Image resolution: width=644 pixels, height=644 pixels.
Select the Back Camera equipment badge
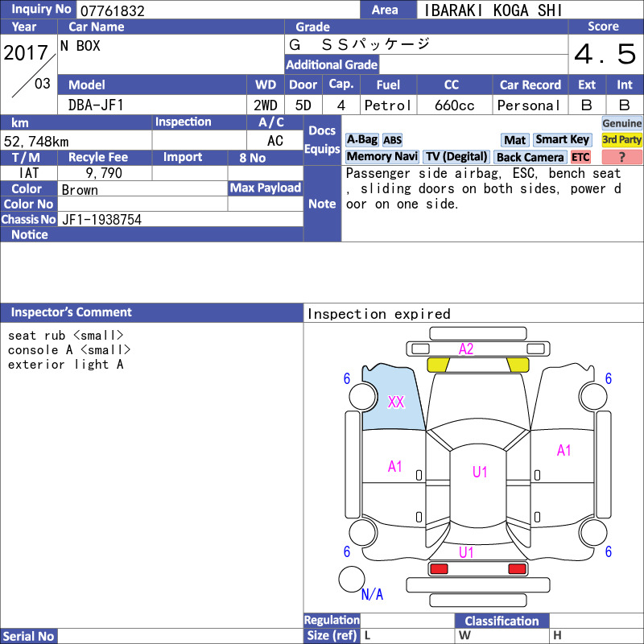click(530, 157)
